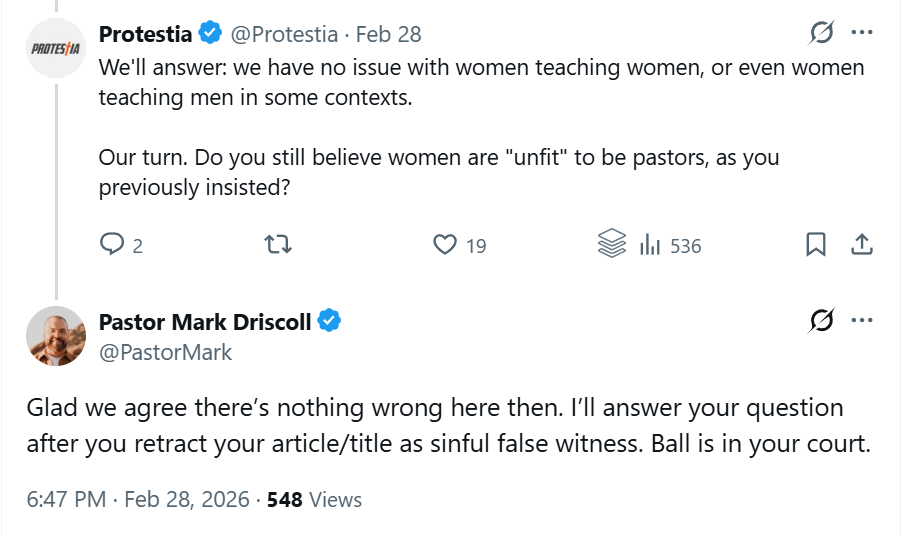The width and height of the screenshot is (905, 536).
Task: Open the stacked layers icon on Protestia tweet
Action: pyautogui.click(x=611, y=244)
